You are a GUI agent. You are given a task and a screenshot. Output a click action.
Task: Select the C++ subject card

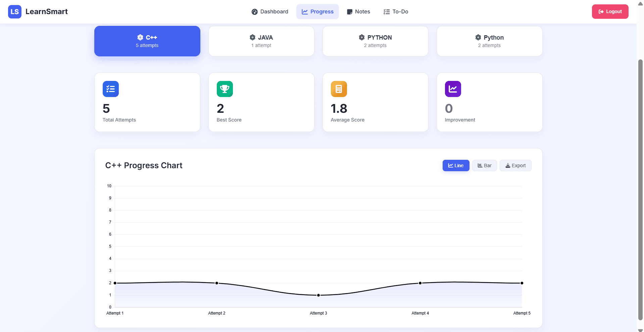click(x=147, y=41)
